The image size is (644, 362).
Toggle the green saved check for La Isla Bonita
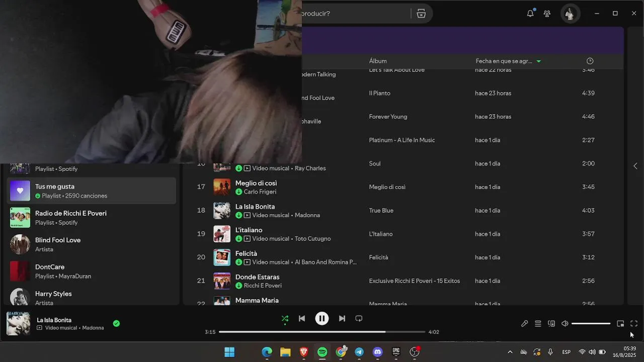click(x=116, y=323)
